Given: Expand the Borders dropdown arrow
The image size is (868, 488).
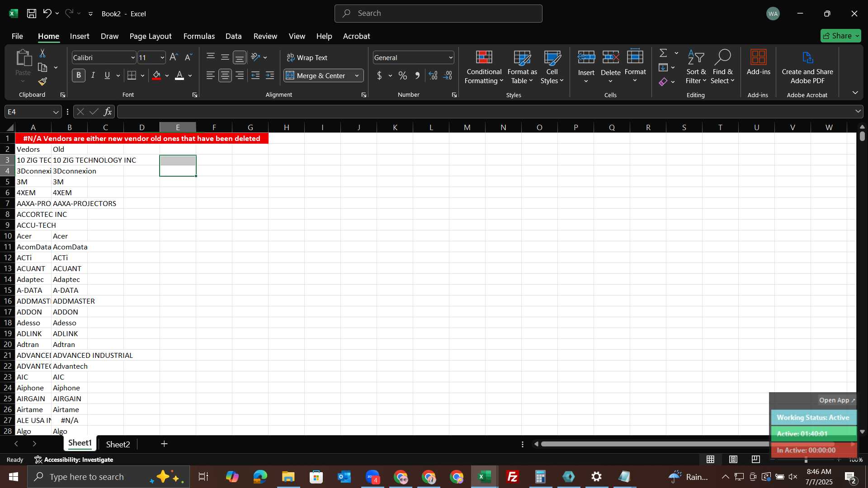Looking at the screenshot, I should 142,75.
